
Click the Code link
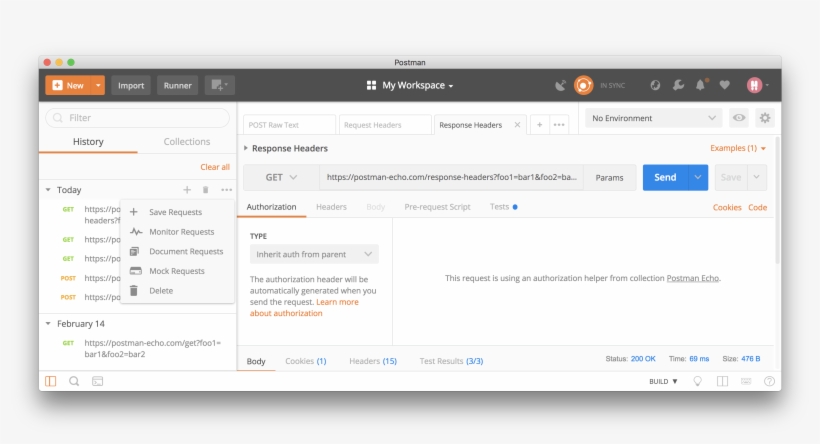757,208
